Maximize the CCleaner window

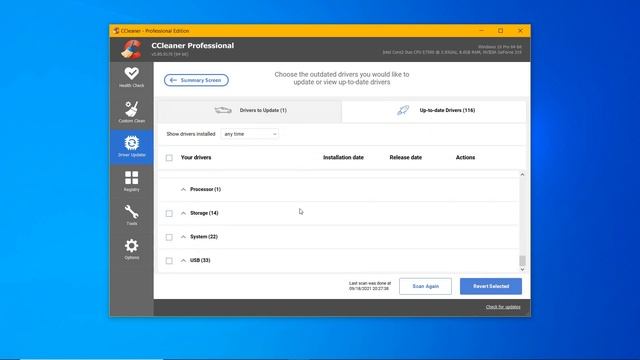500,31
